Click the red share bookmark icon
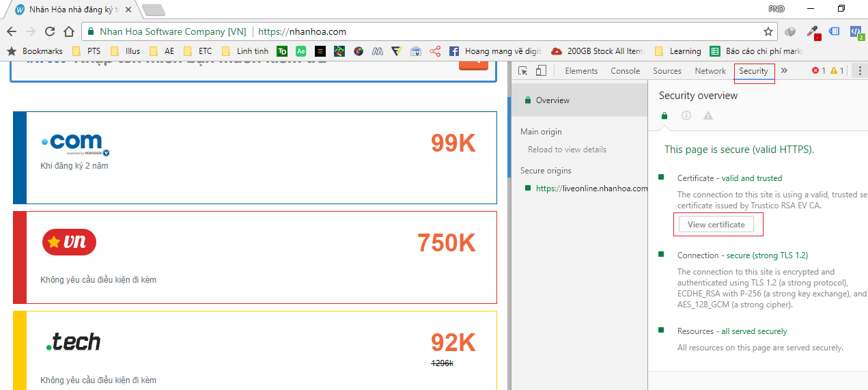This screenshot has width=868, height=390. (x=435, y=51)
